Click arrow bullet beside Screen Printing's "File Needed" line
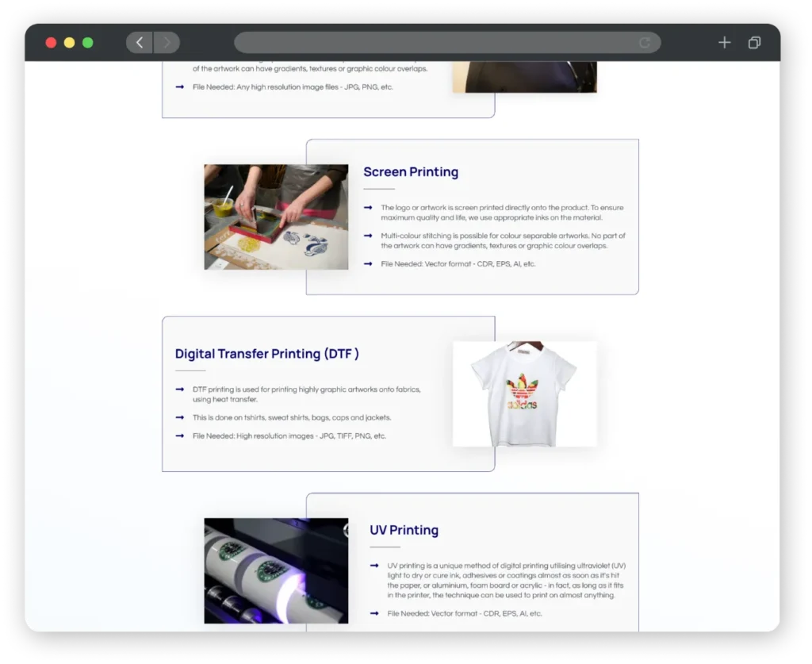The height and width of the screenshot is (664, 812). tap(368, 263)
